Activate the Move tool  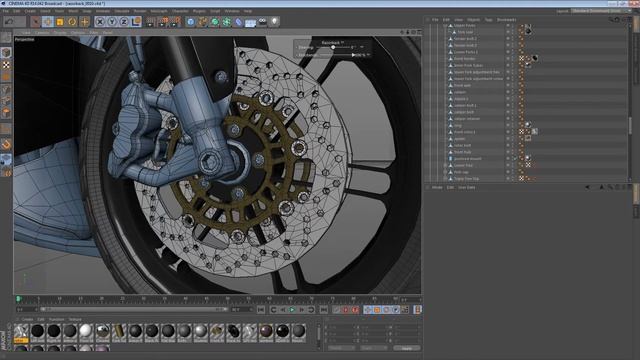[x=47, y=21]
